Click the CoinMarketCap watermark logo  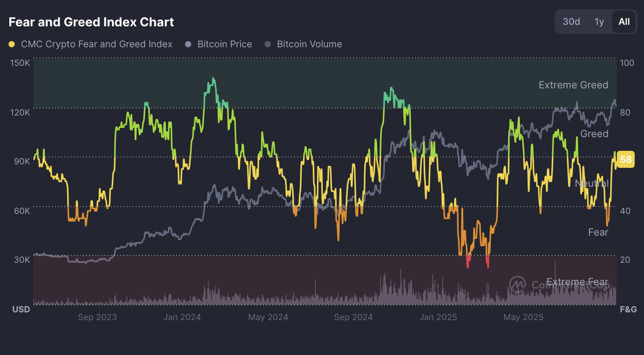click(518, 284)
